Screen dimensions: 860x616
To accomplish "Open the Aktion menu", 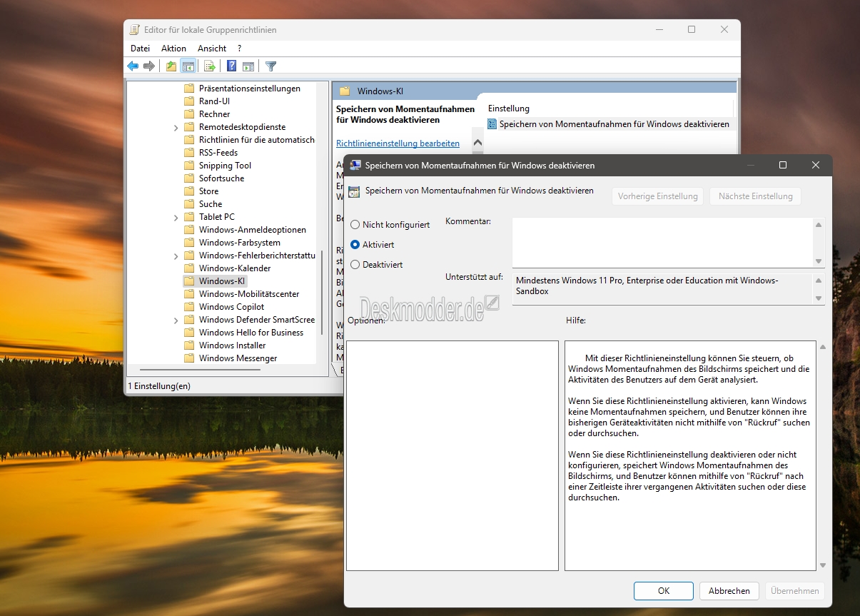I will coord(173,49).
